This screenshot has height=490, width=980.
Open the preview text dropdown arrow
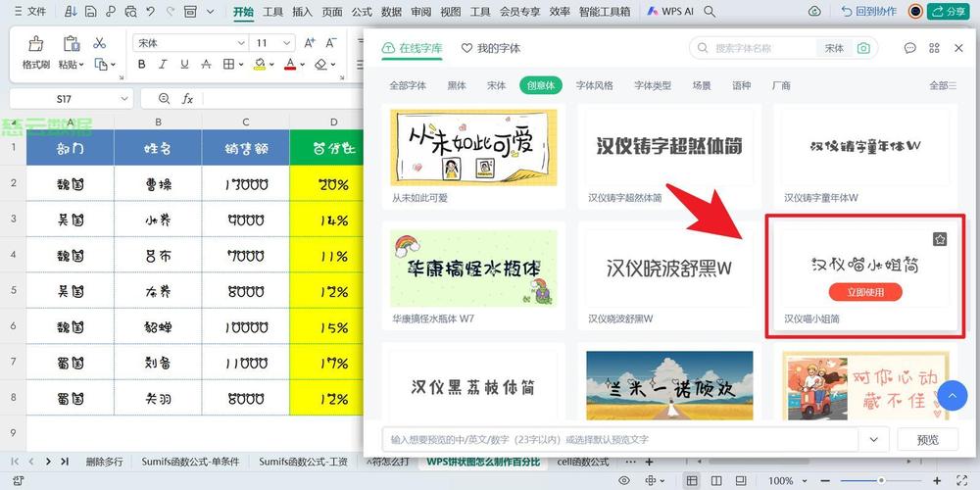click(874, 440)
